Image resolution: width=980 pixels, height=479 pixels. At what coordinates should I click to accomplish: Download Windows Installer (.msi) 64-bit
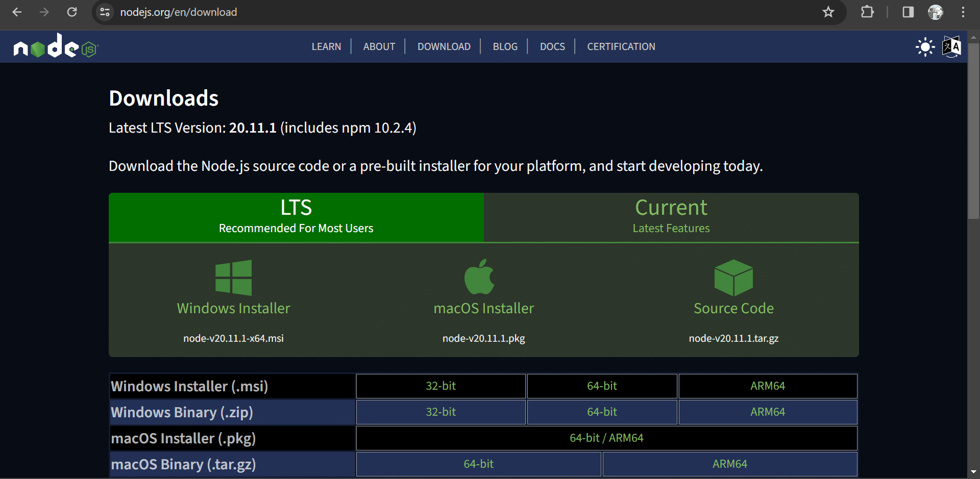602,386
